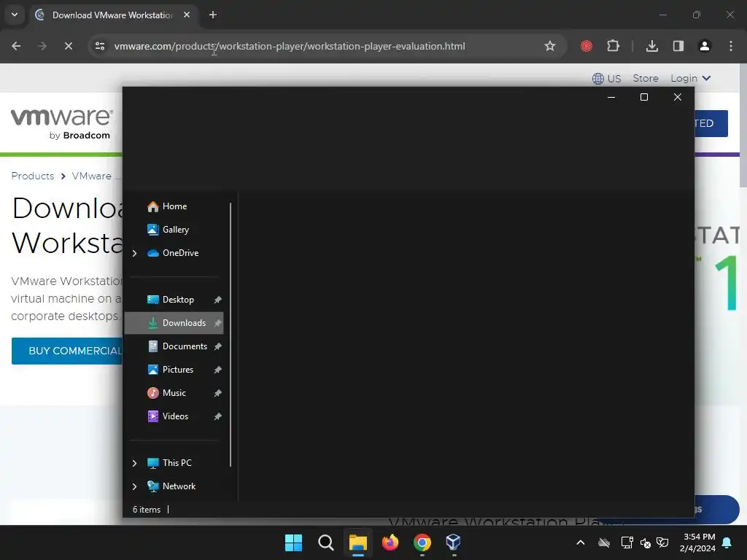The image size is (747, 560).
Task: Click the File Explorer taskbar icon
Action: pos(357,542)
